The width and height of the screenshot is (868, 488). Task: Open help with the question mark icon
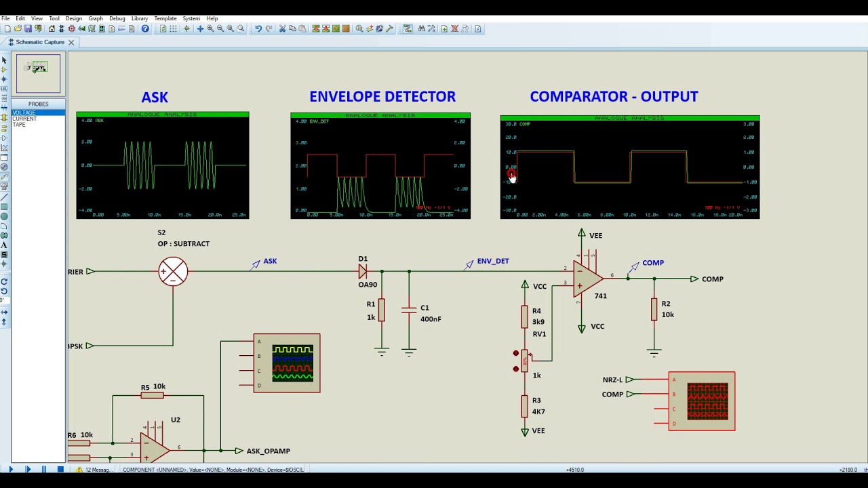pyautogui.click(x=145, y=28)
